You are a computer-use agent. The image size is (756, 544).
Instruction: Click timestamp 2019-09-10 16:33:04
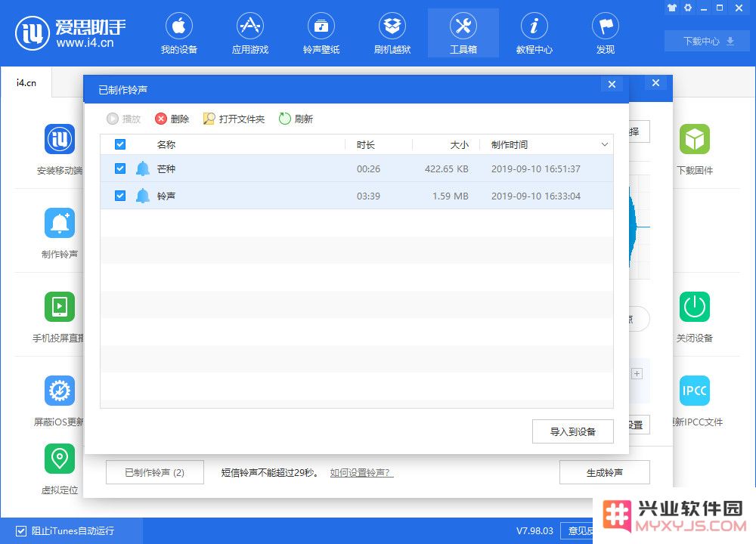(536, 196)
